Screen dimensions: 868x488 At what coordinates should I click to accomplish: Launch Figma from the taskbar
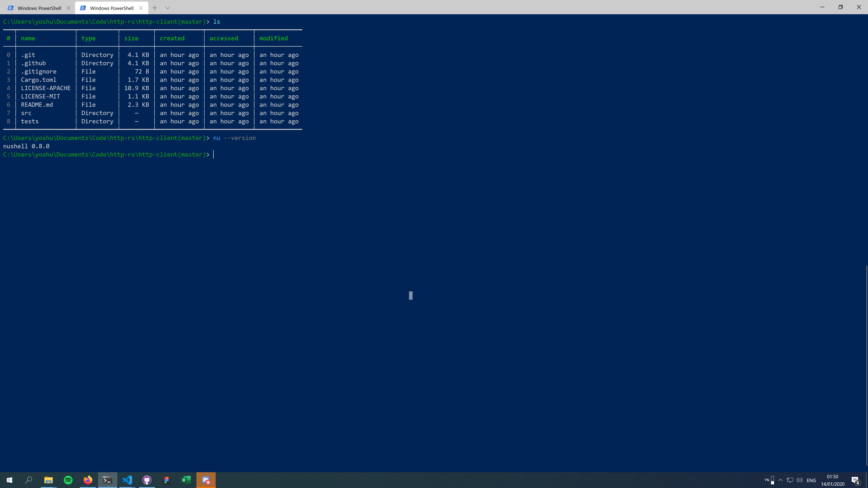click(166, 480)
